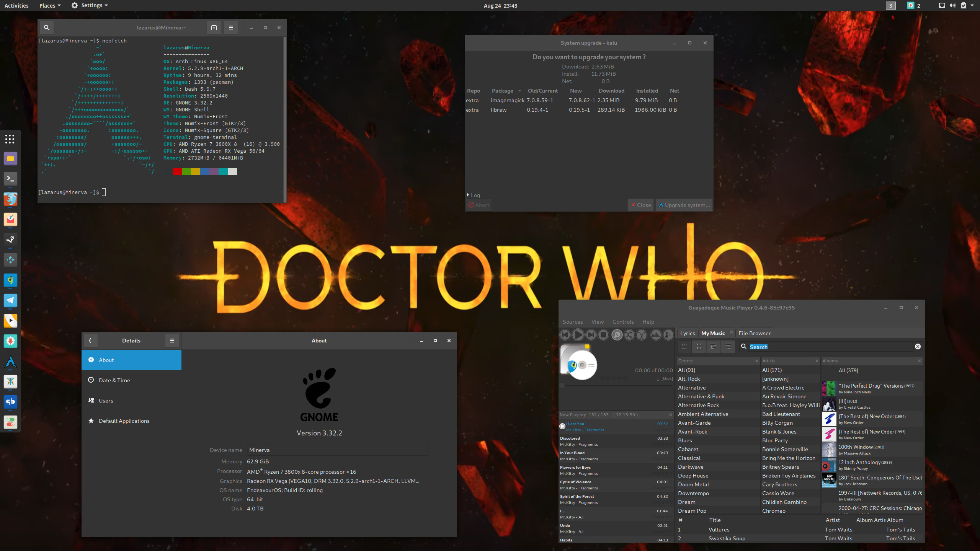
Task: Click Close button in kalu window
Action: pos(641,205)
